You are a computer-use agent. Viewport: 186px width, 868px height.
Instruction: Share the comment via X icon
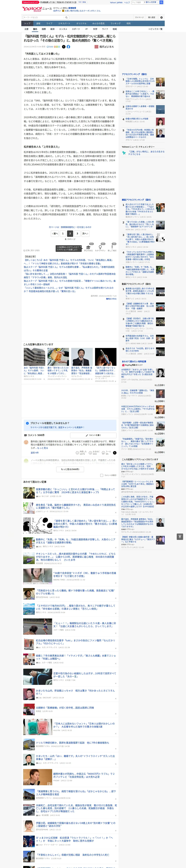coord(114,453)
